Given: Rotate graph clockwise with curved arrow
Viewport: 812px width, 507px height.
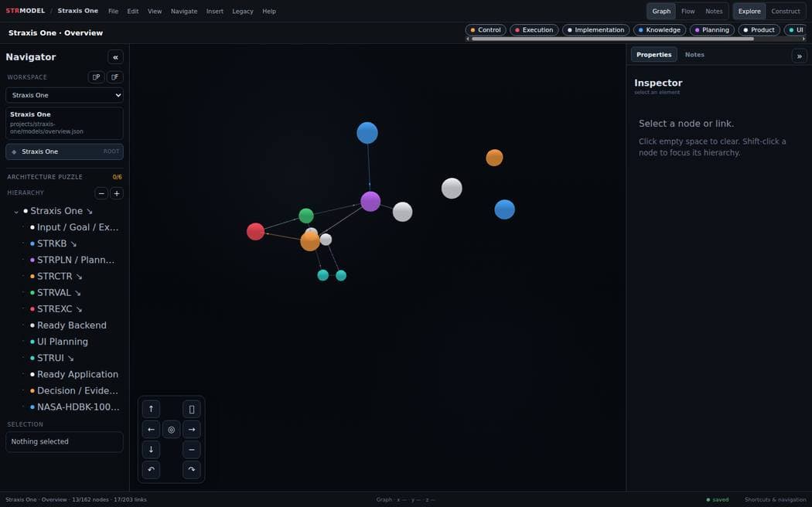Looking at the screenshot, I should click(192, 470).
